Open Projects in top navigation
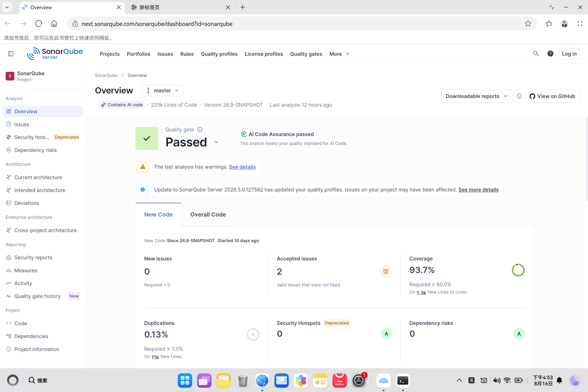 109,54
